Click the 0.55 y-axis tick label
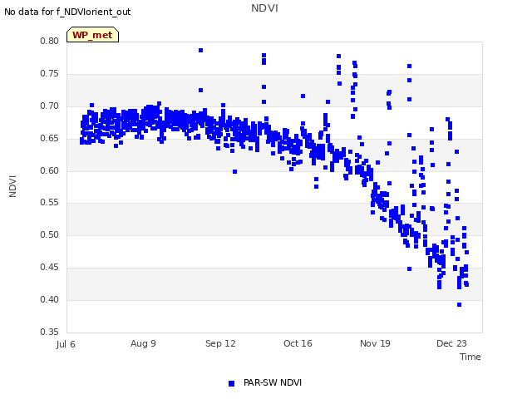 click(x=50, y=203)
